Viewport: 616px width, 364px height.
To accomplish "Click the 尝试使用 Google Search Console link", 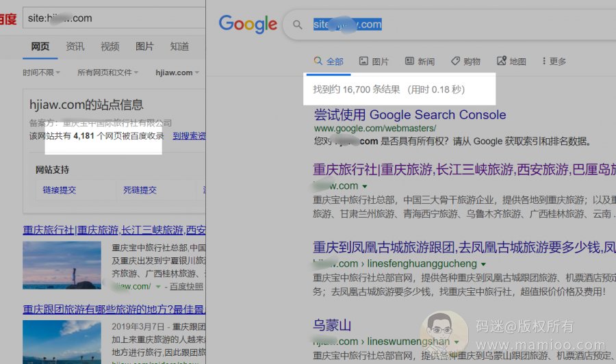I will click(x=410, y=115).
